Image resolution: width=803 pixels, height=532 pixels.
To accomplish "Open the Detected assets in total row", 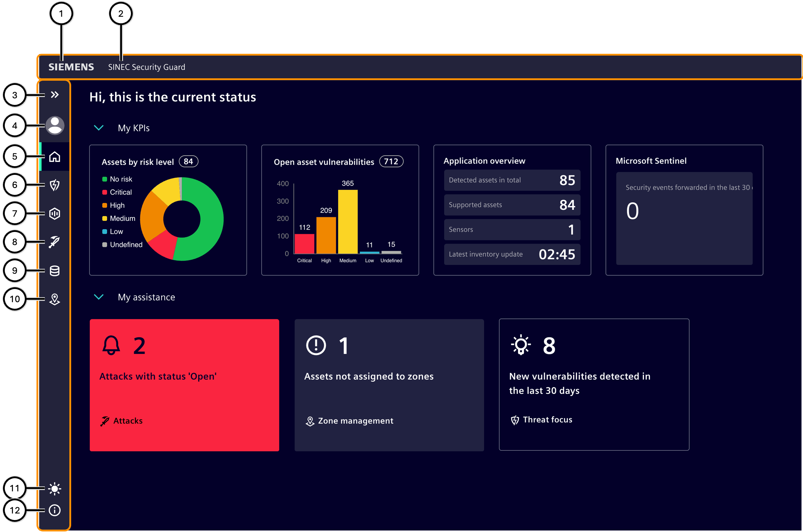I will (512, 180).
